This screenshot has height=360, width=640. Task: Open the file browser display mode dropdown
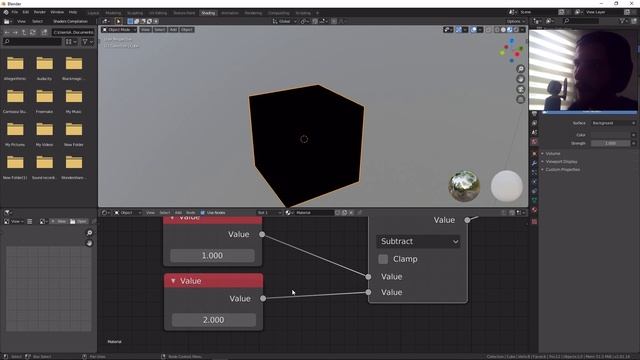[x=71, y=42]
